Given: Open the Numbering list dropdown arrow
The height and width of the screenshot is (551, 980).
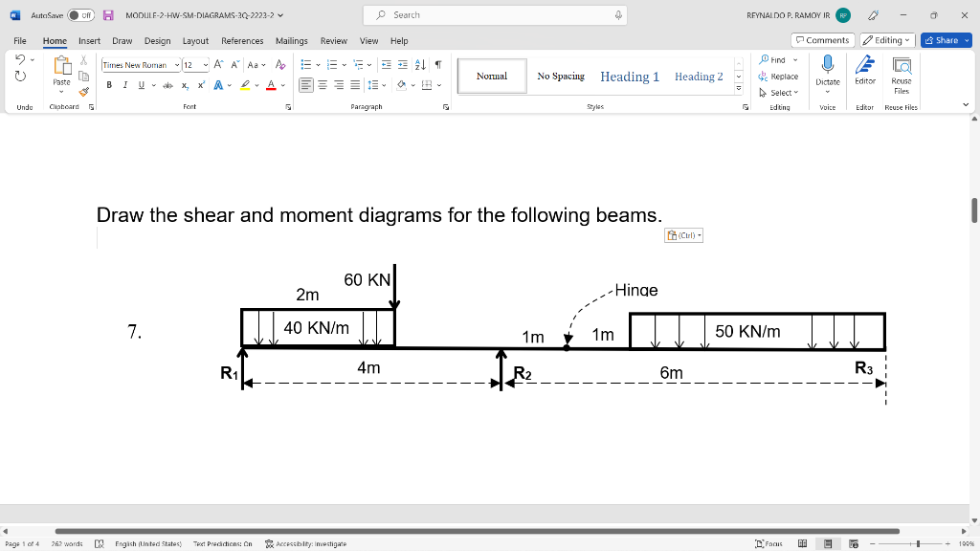Looking at the screenshot, I should [x=345, y=65].
